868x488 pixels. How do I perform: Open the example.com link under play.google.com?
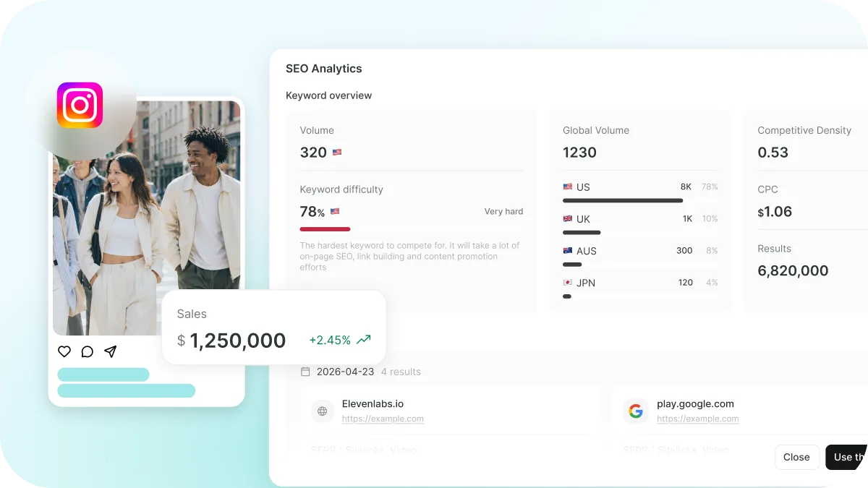click(698, 419)
